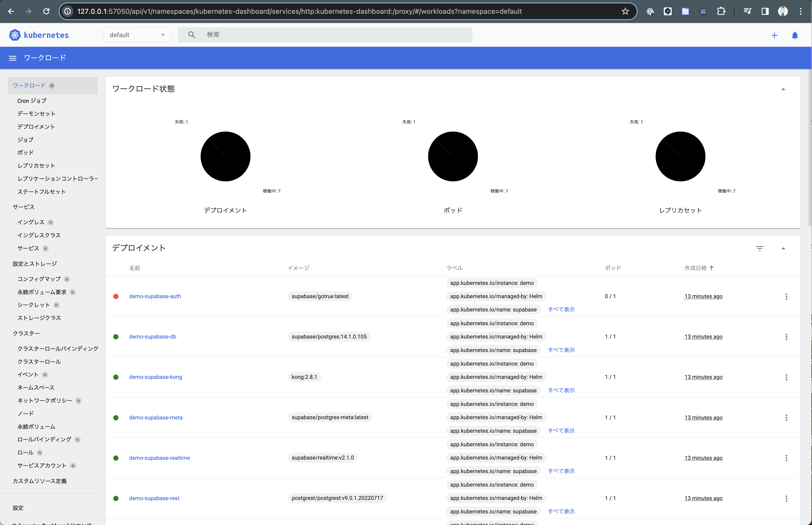
Task: Toggle the browser side panel icon
Action: tap(765, 11)
